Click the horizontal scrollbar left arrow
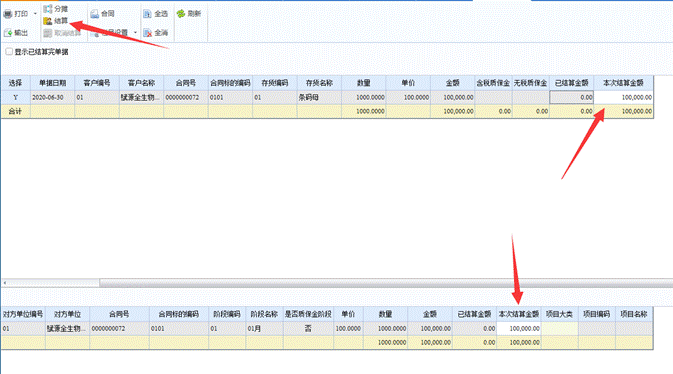673x374 pixels. (x=4, y=283)
